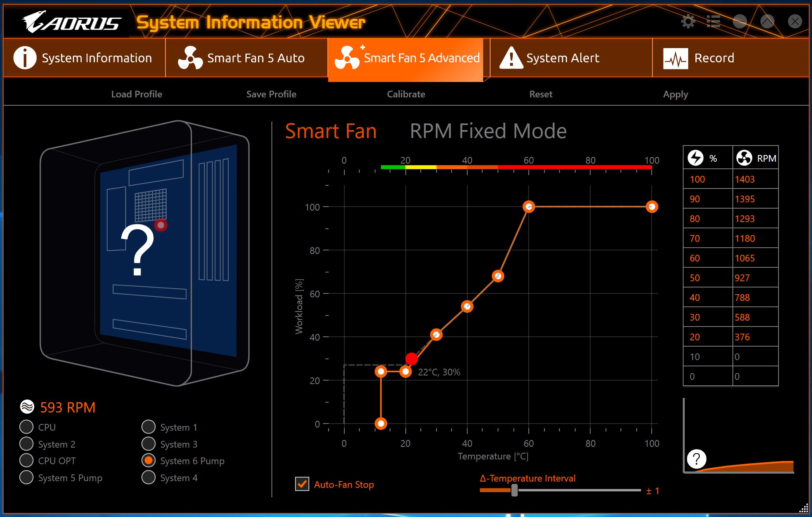This screenshot has width=812, height=517.
Task: Click the list view icon in title bar
Action: pos(713,21)
